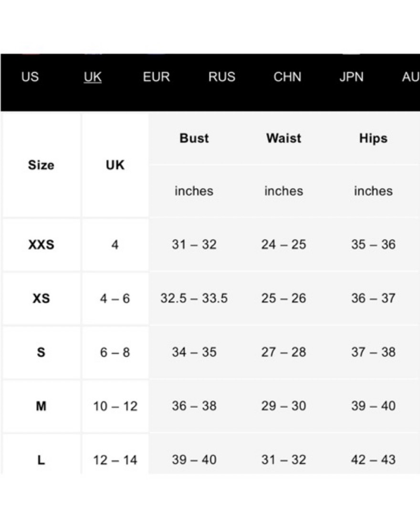Choose the RUS size tab
The width and height of the screenshot is (420, 525).
pos(222,77)
